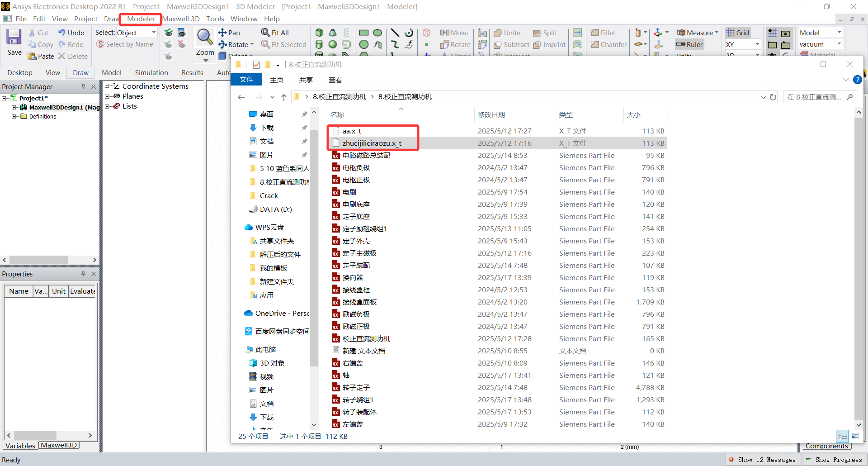Open the 查看 tab in Explorer
This screenshot has width=868, height=466.
[x=335, y=80]
